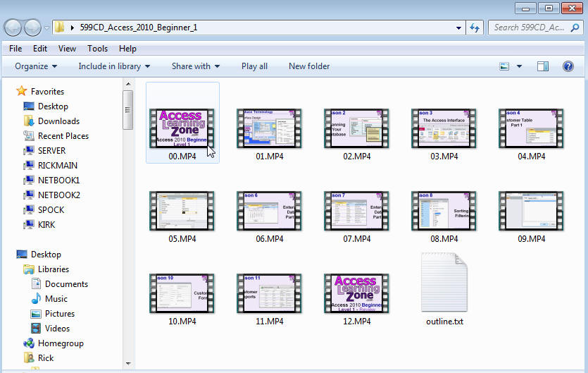Open the Help question mark icon
This screenshot has height=373, width=588.
(568, 66)
